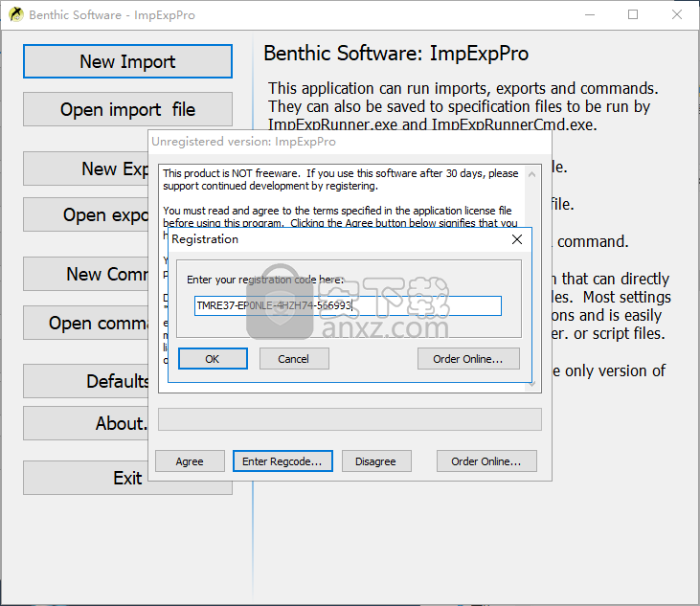The height and width of the screenshot is (606, 700).
Task: Close the ImpExpPro main window
Action: (677, 14)
